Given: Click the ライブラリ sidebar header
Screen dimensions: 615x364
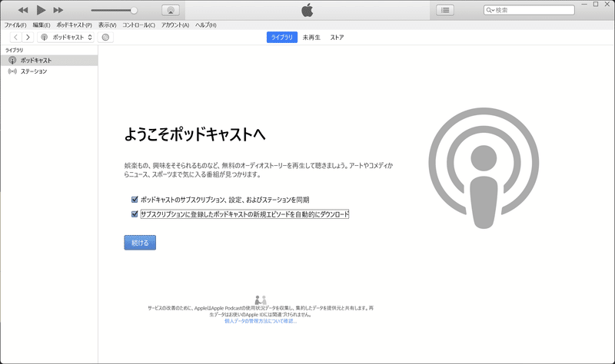Looking at the screenshot, I should (14, 50).
